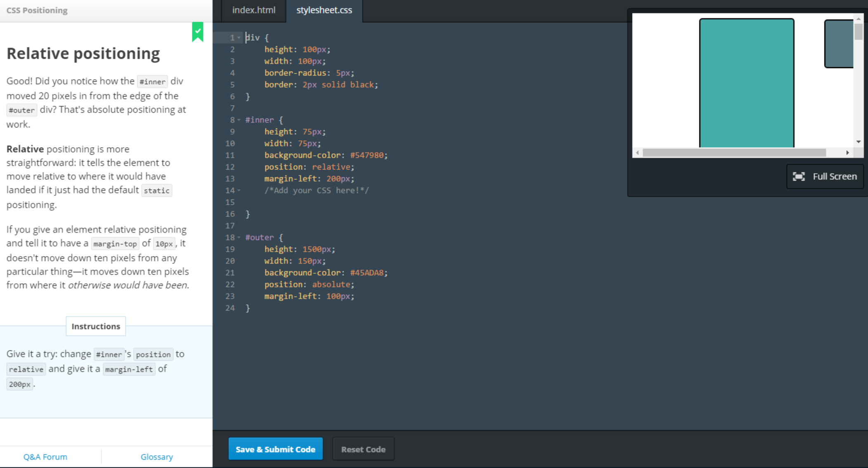Collapse the div rule fold arrow
Screen dimensions: 868x468
tap(239, 38)
